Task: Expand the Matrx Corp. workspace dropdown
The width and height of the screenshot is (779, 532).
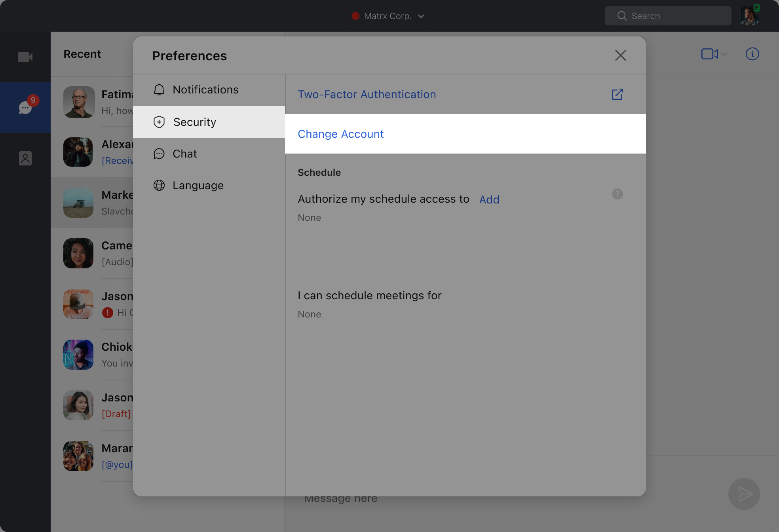Action: click(x=421, y=16)
